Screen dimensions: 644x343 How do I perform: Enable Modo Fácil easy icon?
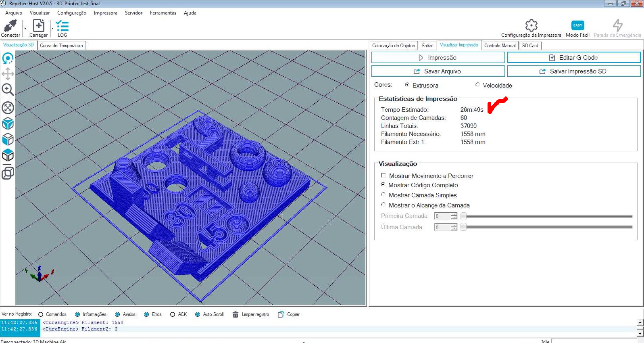tap(577, 25)
